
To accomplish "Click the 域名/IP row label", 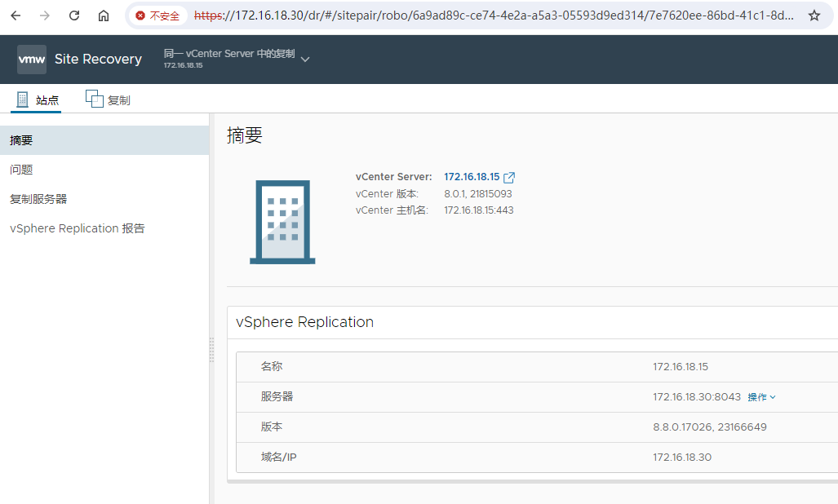I will point(278,457).
